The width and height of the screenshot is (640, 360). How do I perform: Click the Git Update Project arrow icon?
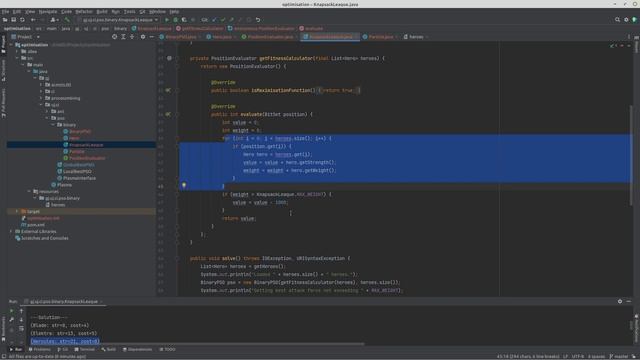pyautogui.click(x=214, y=20)
